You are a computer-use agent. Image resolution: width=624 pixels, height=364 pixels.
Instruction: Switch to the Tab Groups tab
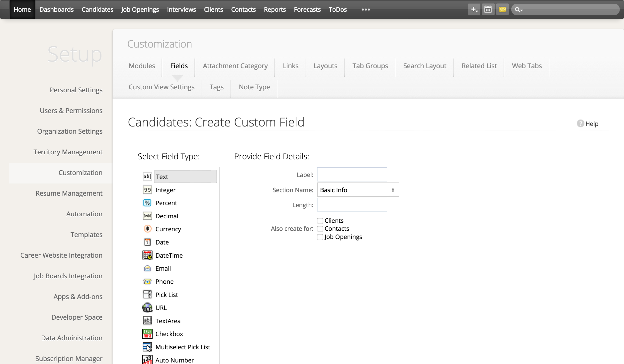point(370,66)
